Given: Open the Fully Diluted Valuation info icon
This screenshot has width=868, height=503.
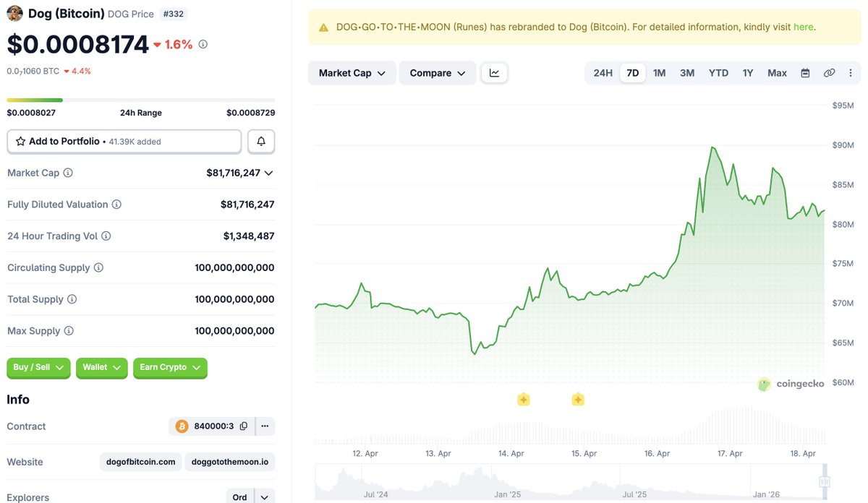Looking at the screenshot, I should coord(116,205).
